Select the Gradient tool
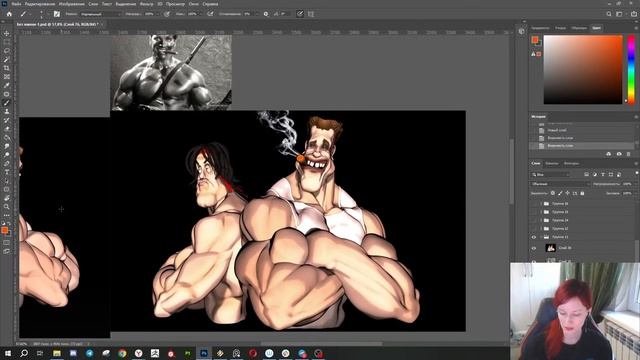This screenshot has width=640, height=360. (x=7, y=137)
